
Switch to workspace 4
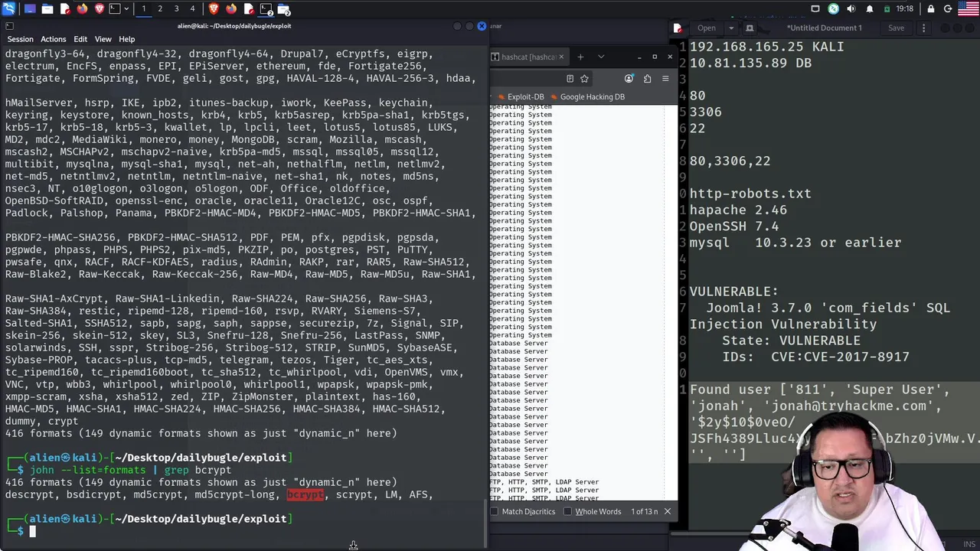pos(192,8)
